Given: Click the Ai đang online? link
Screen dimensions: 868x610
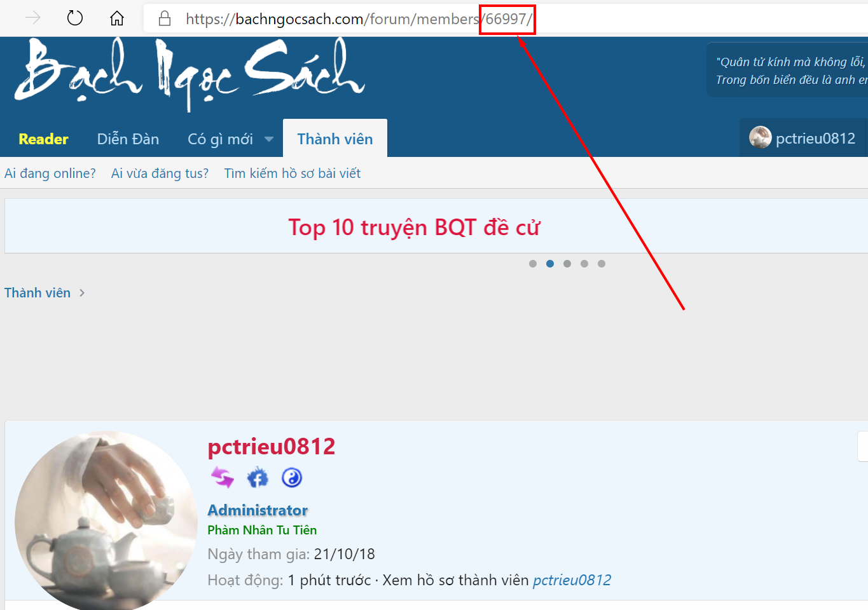Looking at the screenshot, I should 50,173.
